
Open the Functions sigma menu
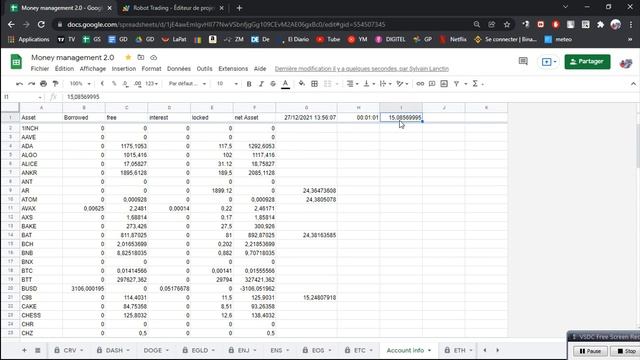point(475,84)
